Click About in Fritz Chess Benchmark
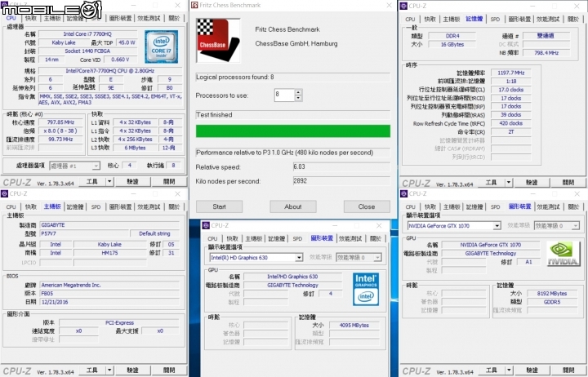 [293, 206]
